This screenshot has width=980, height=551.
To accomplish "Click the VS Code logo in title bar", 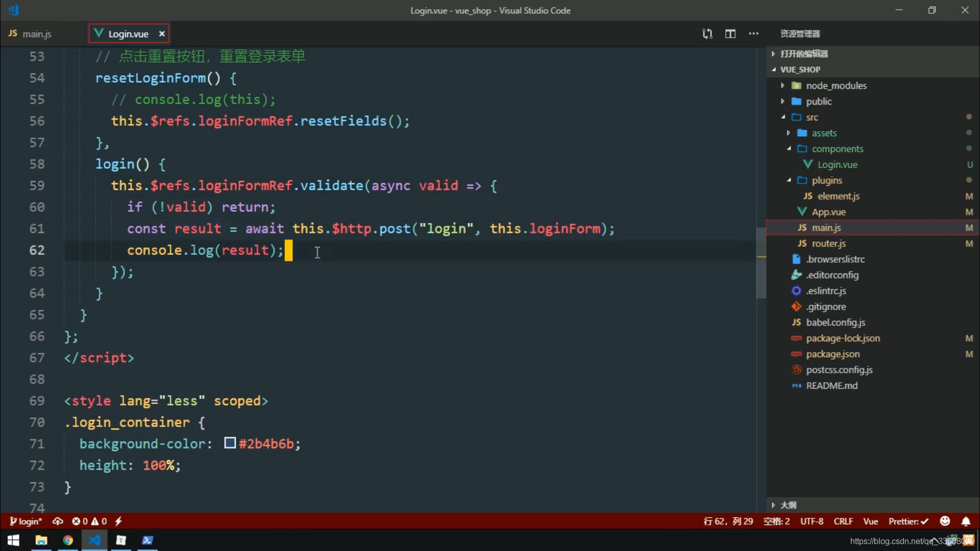I will 14,10.
